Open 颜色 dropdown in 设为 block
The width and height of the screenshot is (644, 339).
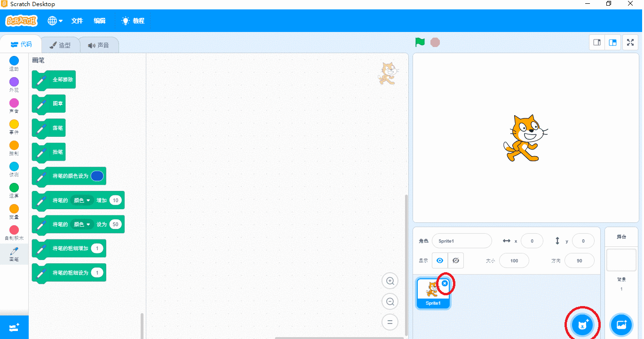point(82,225)
